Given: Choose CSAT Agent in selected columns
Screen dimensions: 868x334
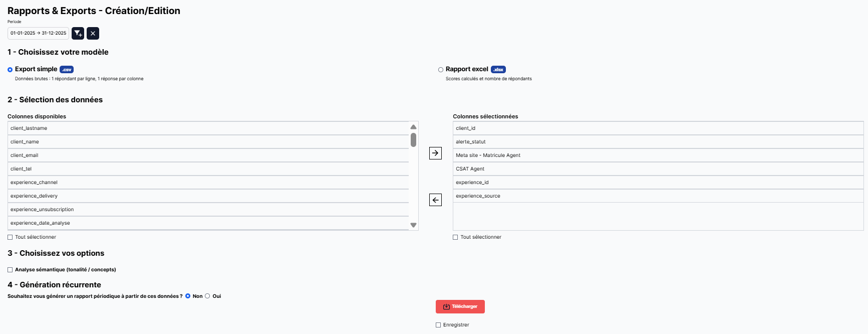Looking at the screenshot, I should pos(658,169).
